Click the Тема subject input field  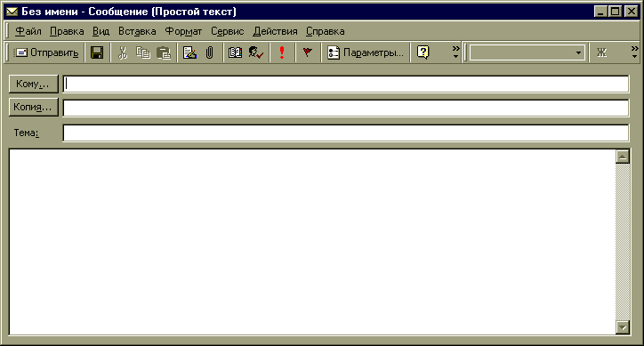[346, 133]
